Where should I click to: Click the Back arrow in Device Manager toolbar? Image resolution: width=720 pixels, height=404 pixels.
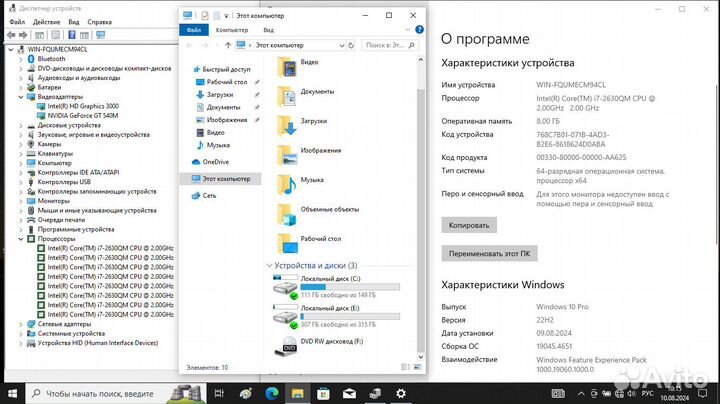pyautogui.click(x=11, y=35)
